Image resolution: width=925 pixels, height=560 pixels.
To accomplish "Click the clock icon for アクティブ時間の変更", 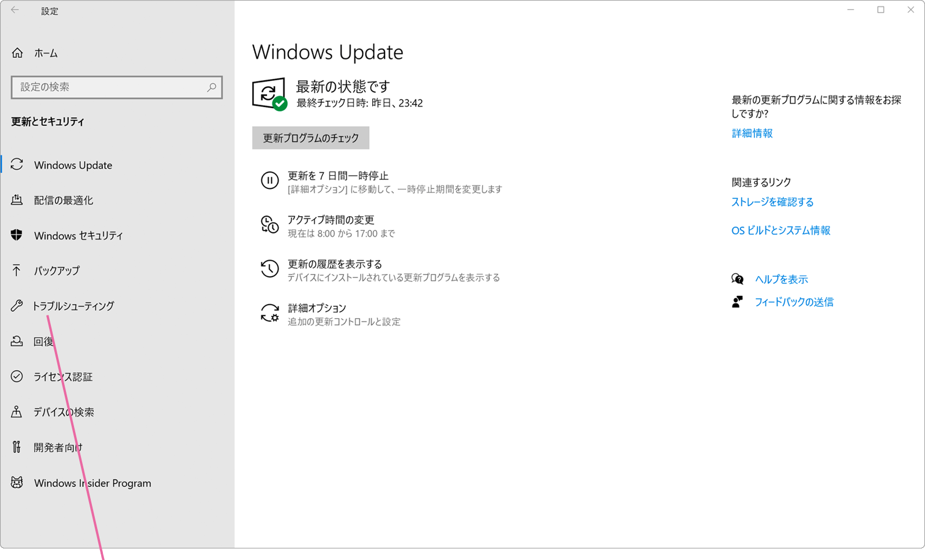I will click(269, 224).
